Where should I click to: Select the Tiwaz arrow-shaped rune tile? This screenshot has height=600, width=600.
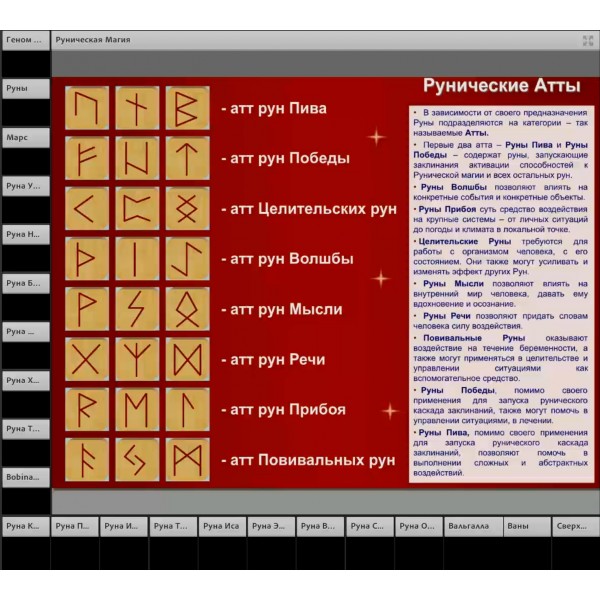coord(187,158)
